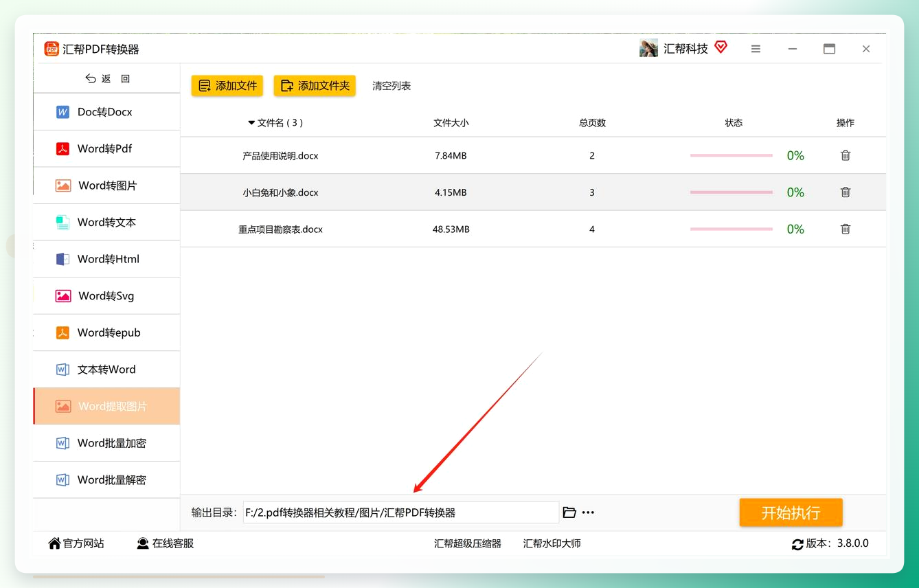
Task: Close the 汇帮PDF转换器 window
Action: (x=866, y=49)
